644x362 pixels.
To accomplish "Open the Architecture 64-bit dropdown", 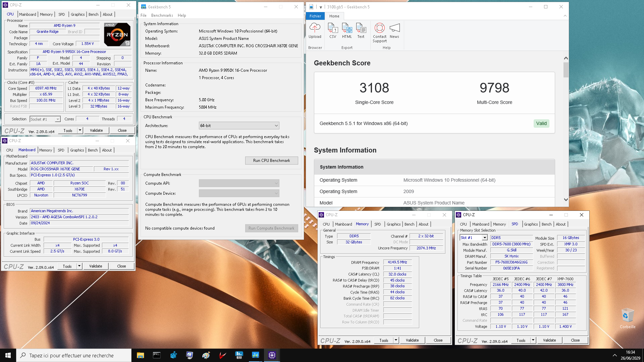I will tap(239, 126).
